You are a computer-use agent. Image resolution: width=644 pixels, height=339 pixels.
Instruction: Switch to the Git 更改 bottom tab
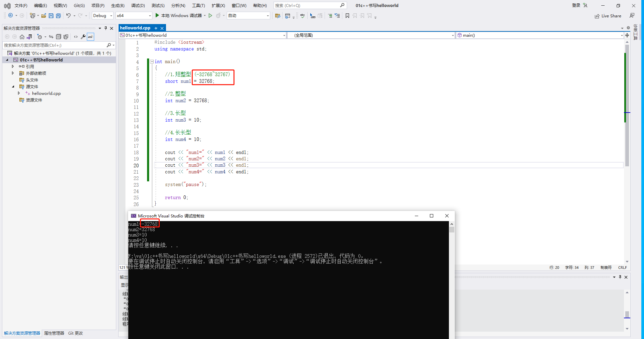(75, 333)
